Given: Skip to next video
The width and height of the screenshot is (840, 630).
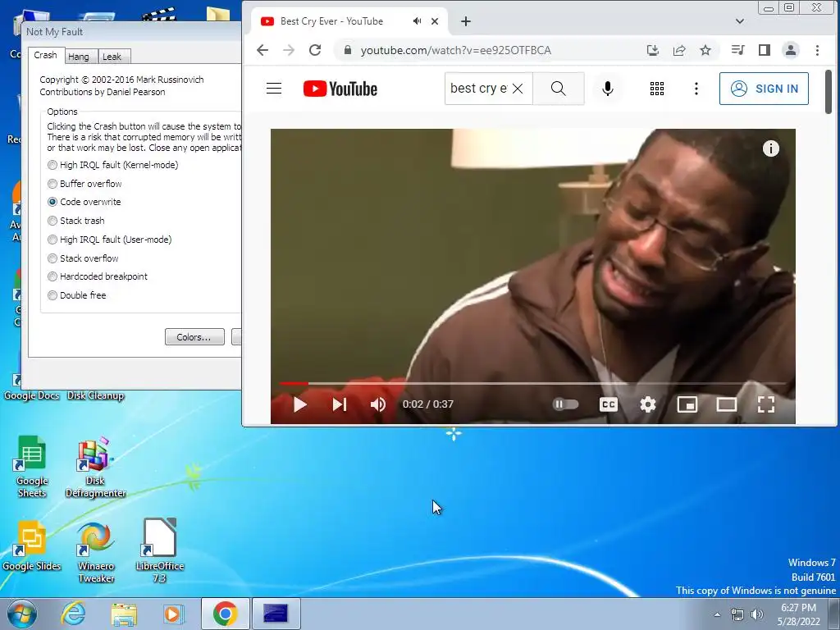Looking at the screenshot, I should coord(340,404).
